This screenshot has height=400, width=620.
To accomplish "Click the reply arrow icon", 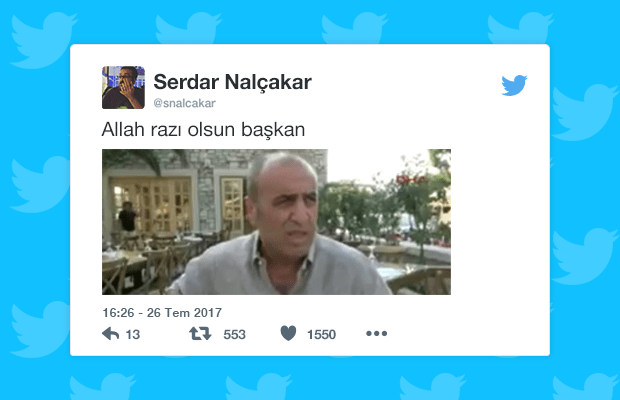I will click(110, 334).
